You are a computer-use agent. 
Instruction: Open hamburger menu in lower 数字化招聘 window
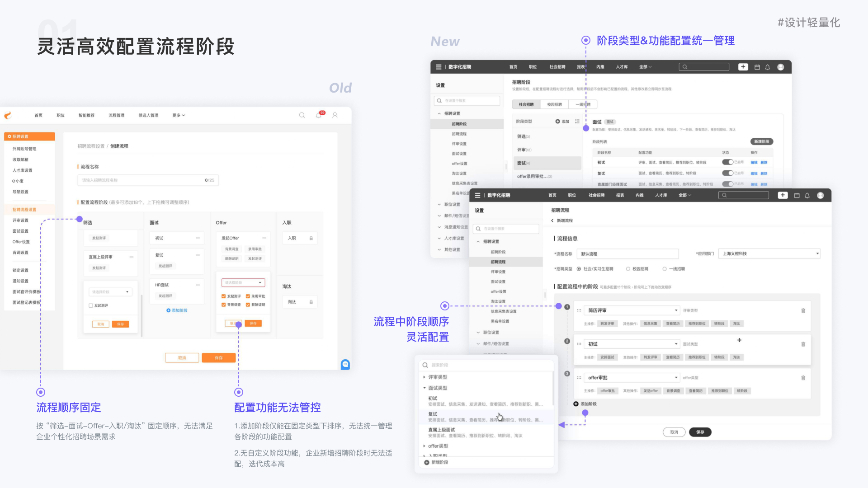tap(477, 195)
